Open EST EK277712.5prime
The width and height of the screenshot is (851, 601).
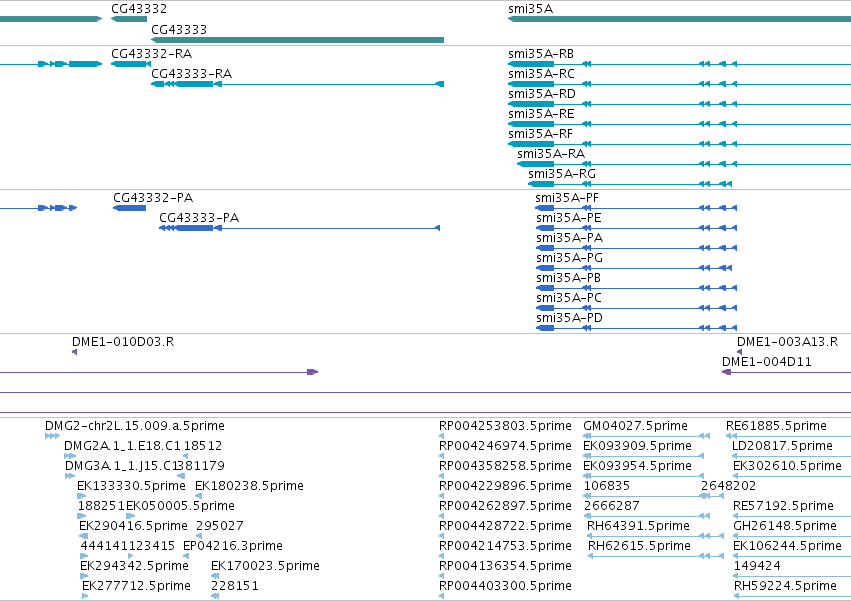point(136,586)
